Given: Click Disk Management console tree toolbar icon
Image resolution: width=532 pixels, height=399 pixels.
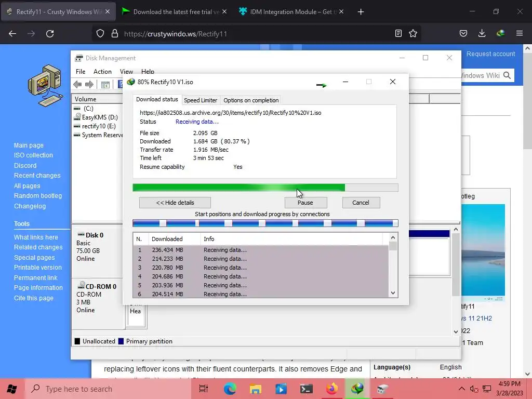Looking at the screenshot, I should point(105,85).
